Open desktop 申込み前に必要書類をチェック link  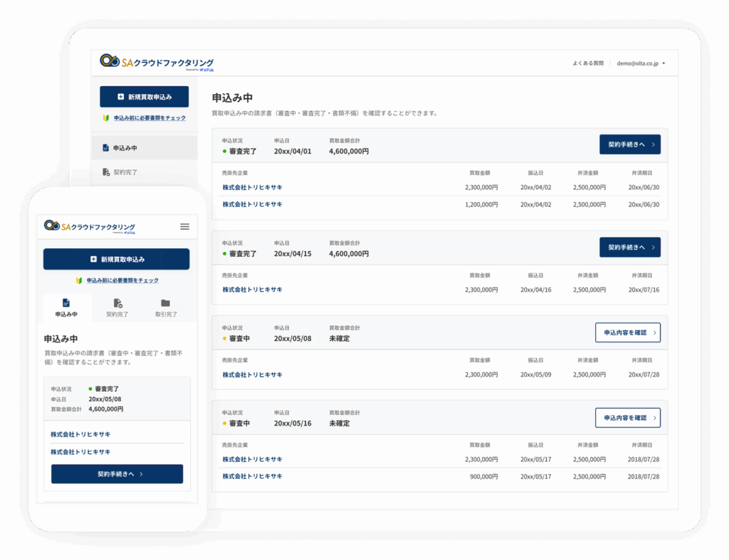(x=150, y=118)
